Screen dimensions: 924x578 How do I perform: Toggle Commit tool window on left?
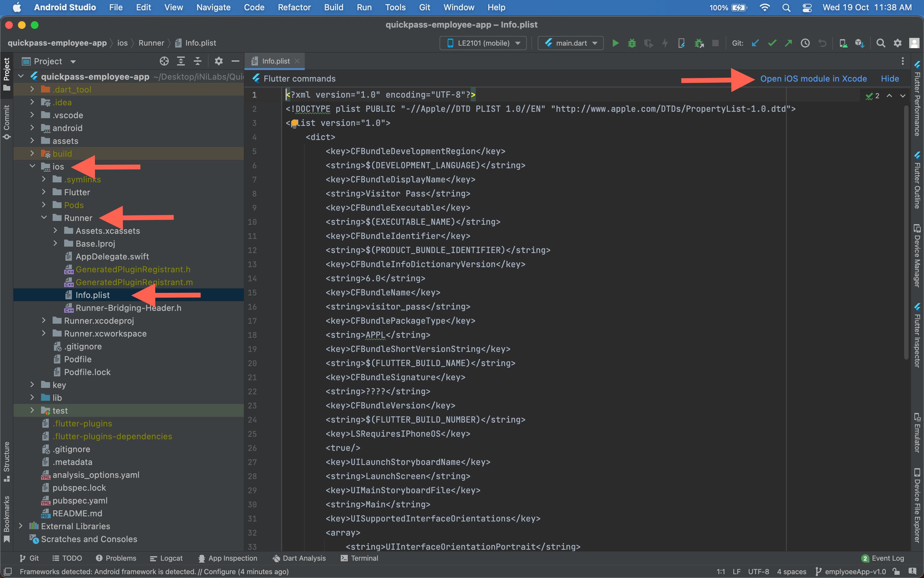click(x=6, y=122)
